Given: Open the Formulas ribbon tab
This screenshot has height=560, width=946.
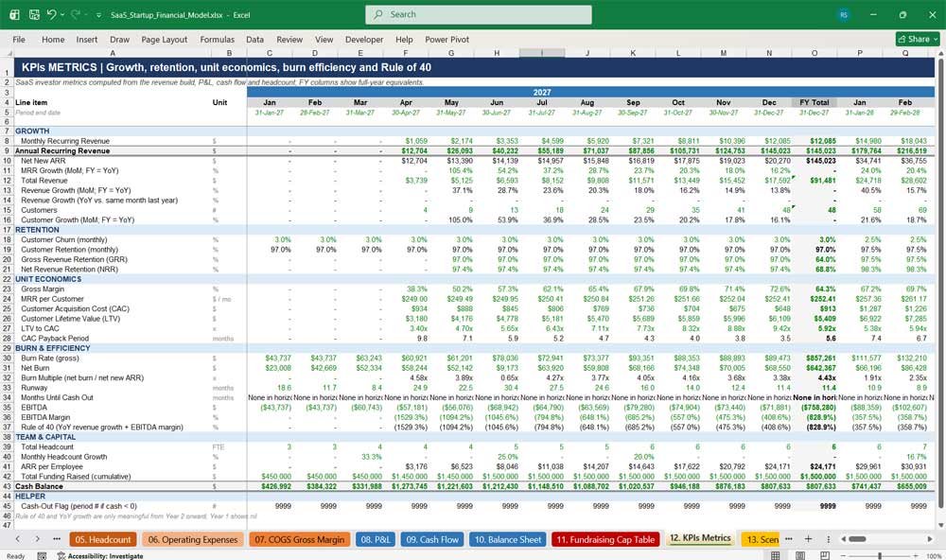Looking at the screenshot, I should [218, 39].
